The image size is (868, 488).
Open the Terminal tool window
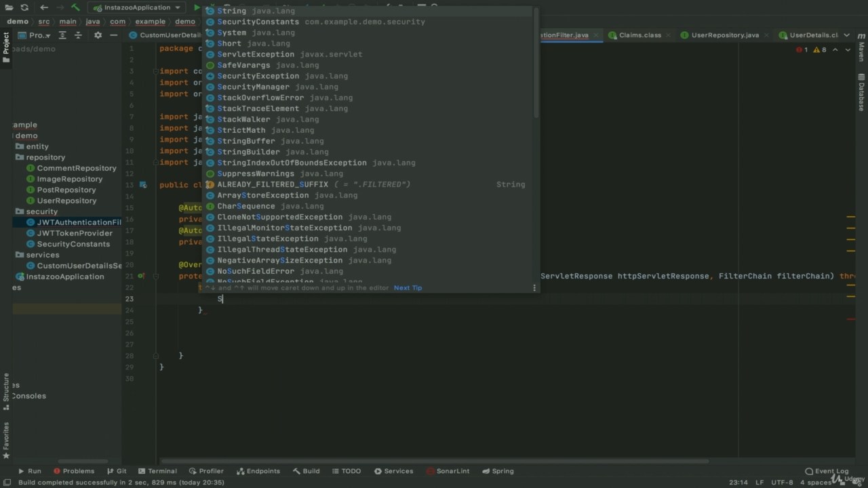click(x=157, y=471)
